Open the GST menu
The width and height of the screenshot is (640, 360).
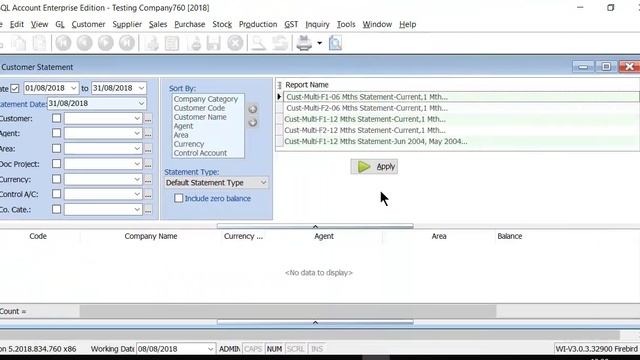coord(291,24)
